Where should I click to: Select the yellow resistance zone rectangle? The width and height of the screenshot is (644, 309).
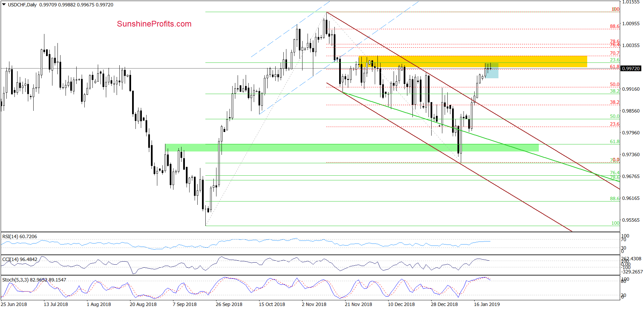pyautogui.click(x=473, y=61)
